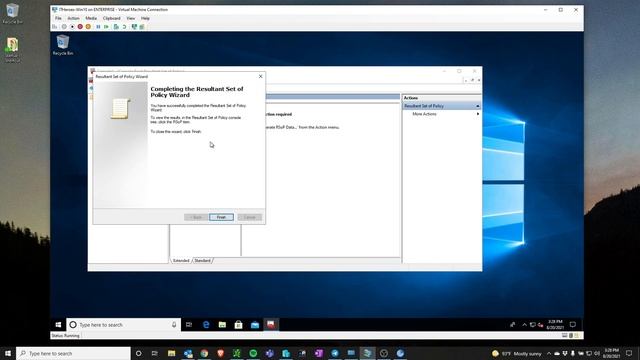Collapse Resultant Set of Policy section in Actions
The height and width of the screenshot is (360, 640).
tap(478, 106)
